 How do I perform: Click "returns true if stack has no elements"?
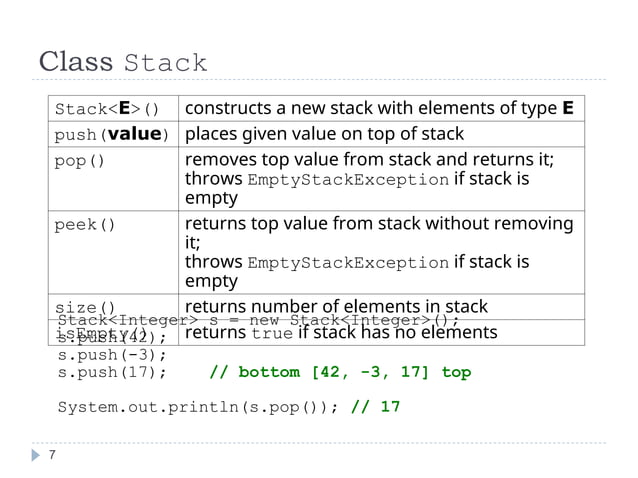tap(341, 332)
